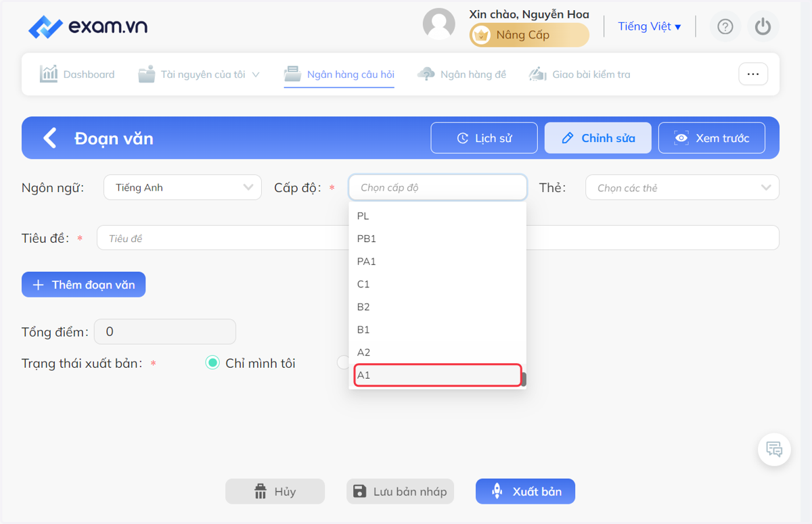Click the trash icon in Hủy
This screenshot has width=812, height=524.
click(261, 492)
